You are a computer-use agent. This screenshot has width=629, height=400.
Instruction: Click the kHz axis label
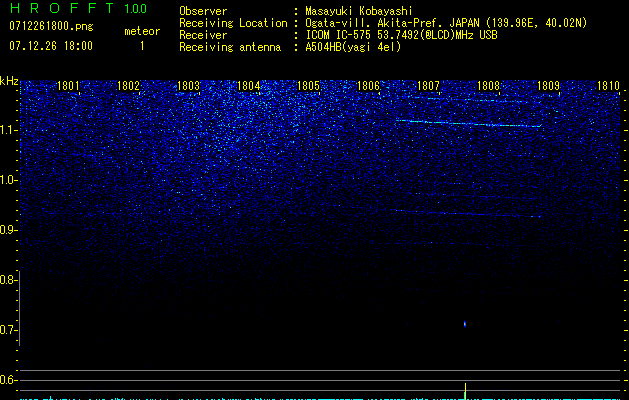coord(9,81)
